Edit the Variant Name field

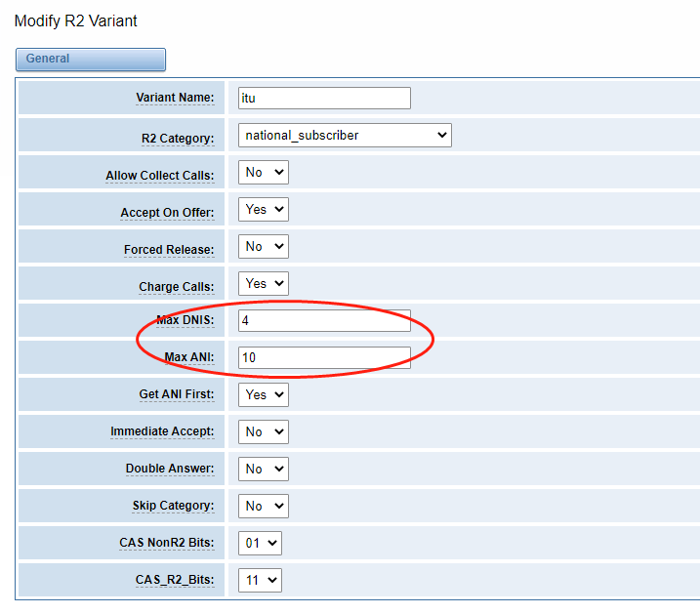(324, 98)
